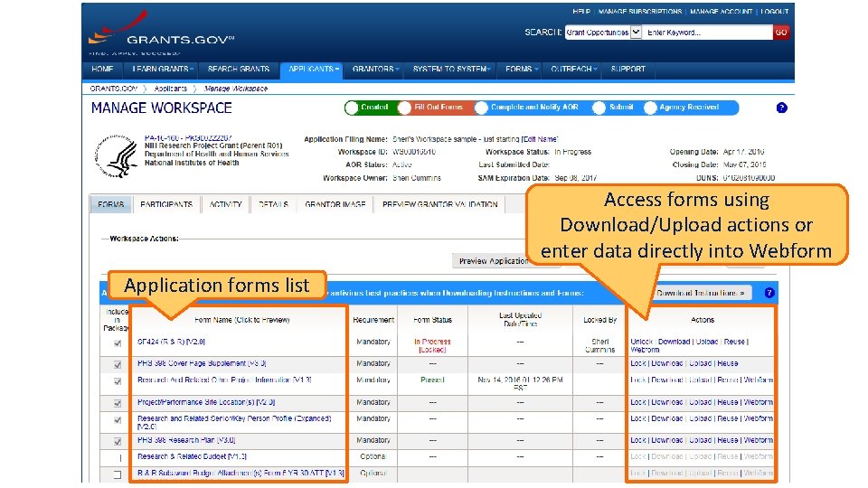Switch to the Details tab
The width and height of the screenshot is (868, 488).
pos(273,204)
